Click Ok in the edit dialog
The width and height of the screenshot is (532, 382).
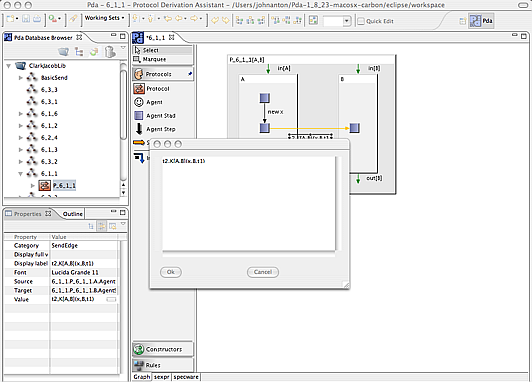[x=171, y=272]
